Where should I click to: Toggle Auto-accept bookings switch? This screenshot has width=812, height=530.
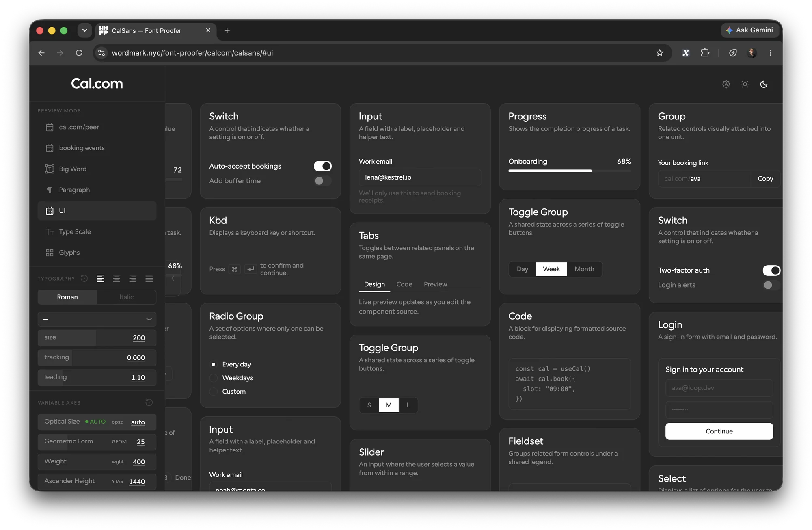pyautogui.click(x=323, y=166)
